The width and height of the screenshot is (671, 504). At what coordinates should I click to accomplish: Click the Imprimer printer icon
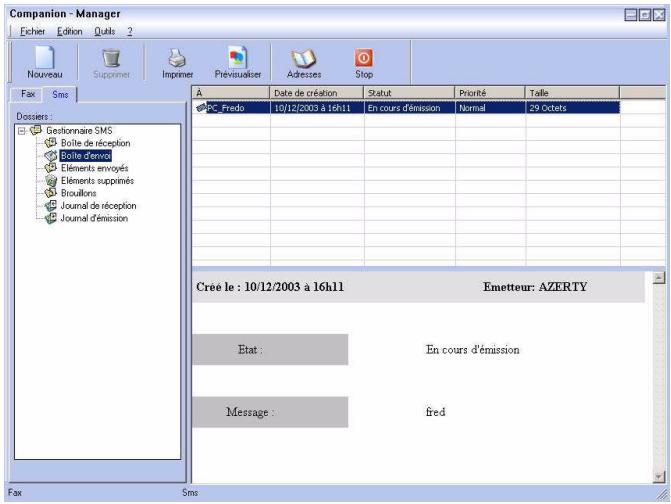pos(177,58)
